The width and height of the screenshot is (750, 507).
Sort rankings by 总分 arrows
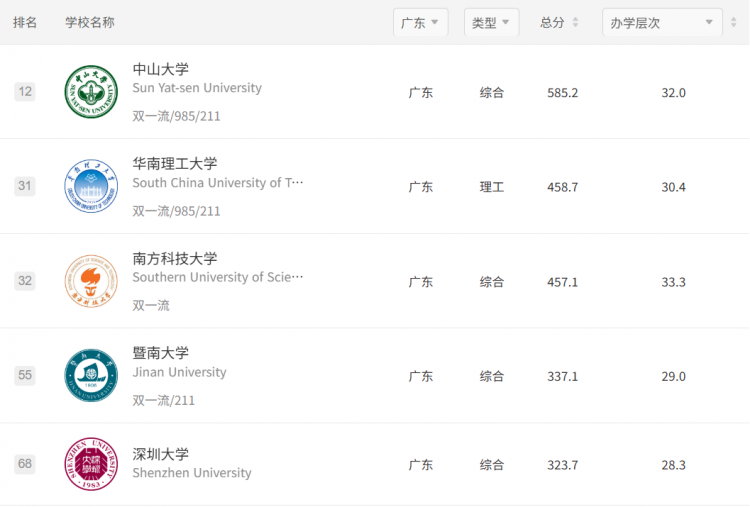(x=575, y=22)
